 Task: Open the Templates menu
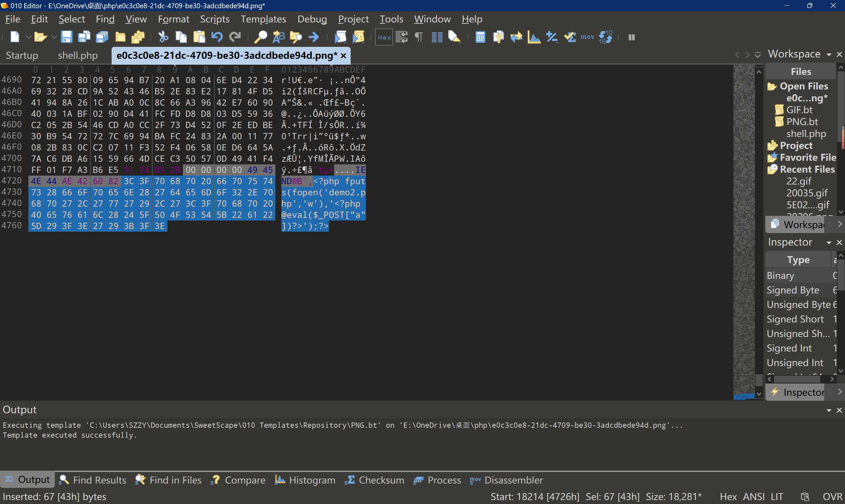(x=263, y=19)
